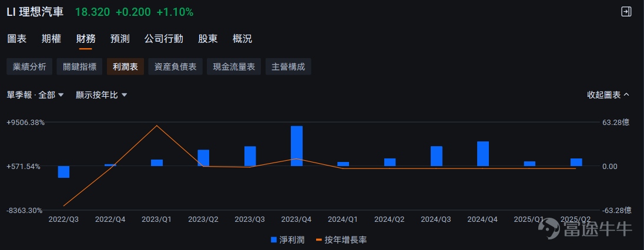The width and height of the screenshot is (644, 250).
Task: Select the 關鍵指標 button
Action: click(80, 66)
